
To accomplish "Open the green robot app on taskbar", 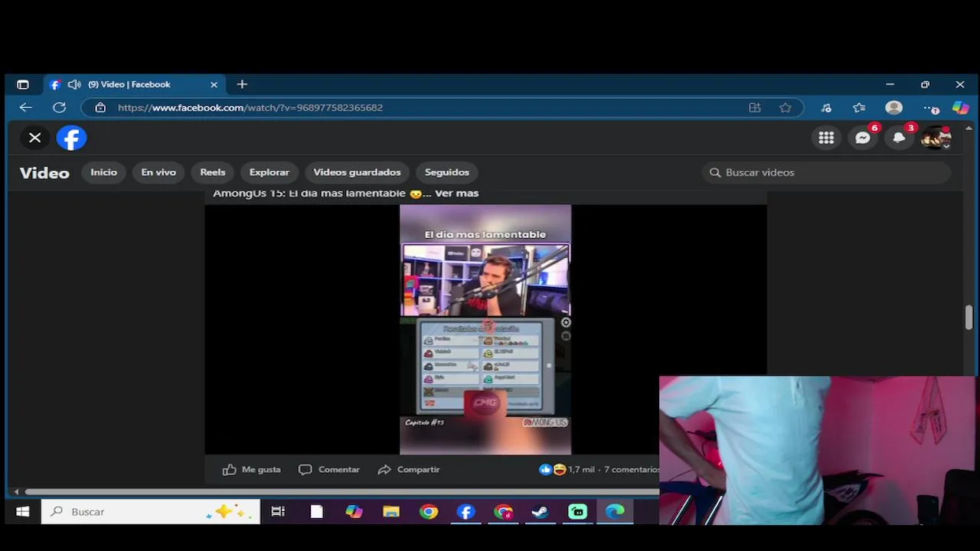I will [578, 512].
